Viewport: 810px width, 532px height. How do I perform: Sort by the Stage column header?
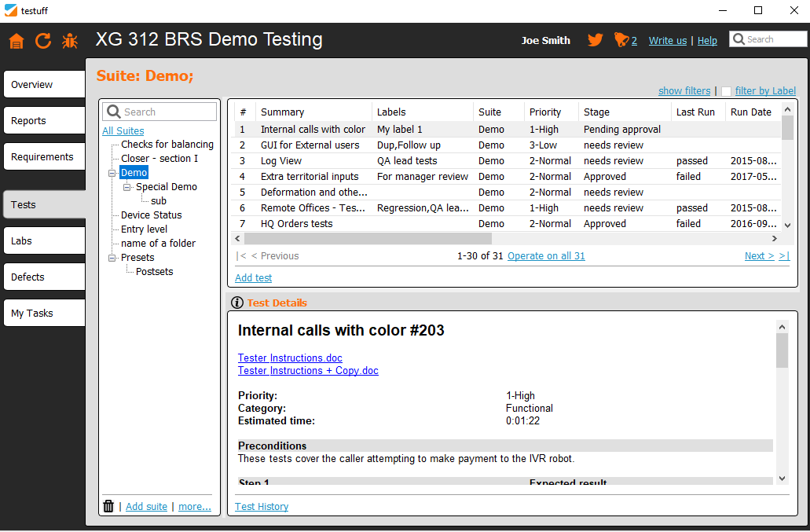coord(625,112)
